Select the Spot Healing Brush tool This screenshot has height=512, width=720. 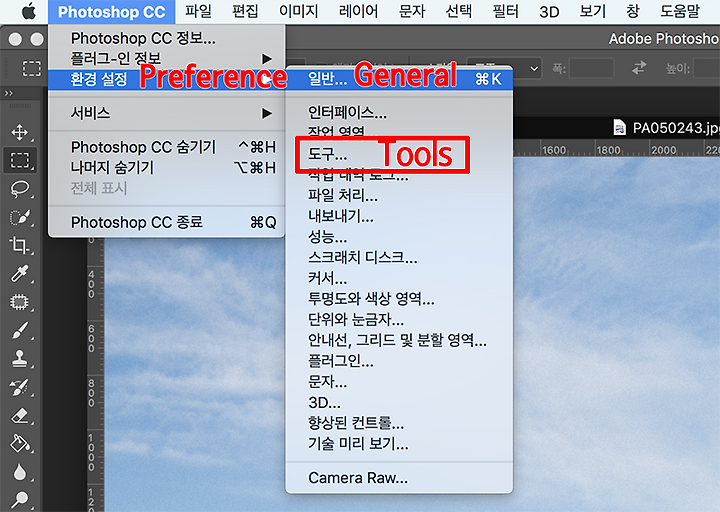click(20, 302)
